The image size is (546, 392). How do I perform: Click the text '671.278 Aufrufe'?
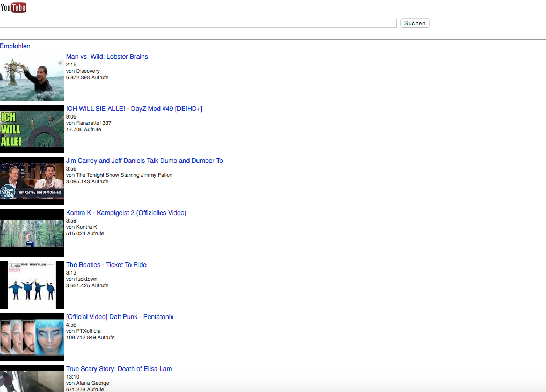[85, 389]
